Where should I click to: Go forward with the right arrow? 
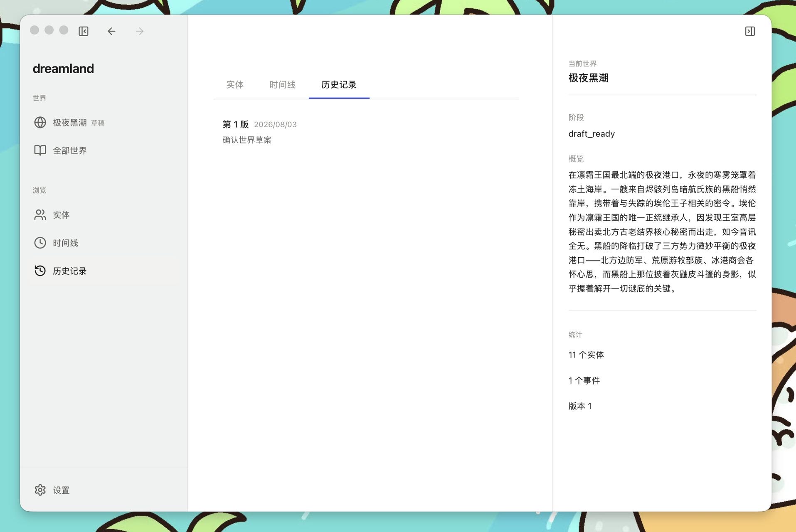coord(140,31)
